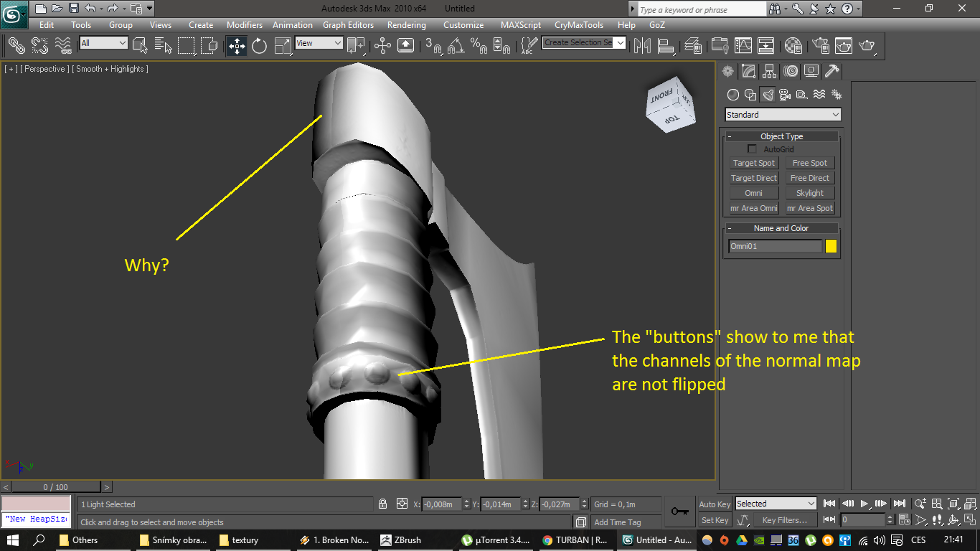
Task: Open the Key Filters dialog
Action: coord(784,520)
